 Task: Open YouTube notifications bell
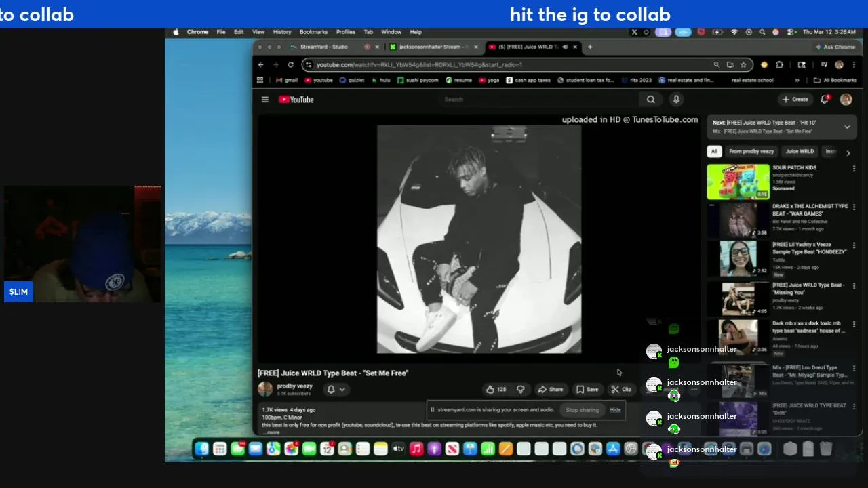coord(825,99)
